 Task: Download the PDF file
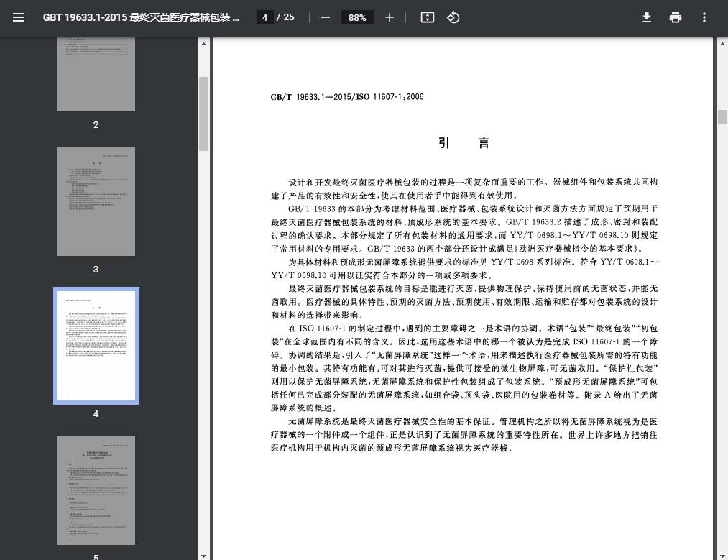[647, 17]
